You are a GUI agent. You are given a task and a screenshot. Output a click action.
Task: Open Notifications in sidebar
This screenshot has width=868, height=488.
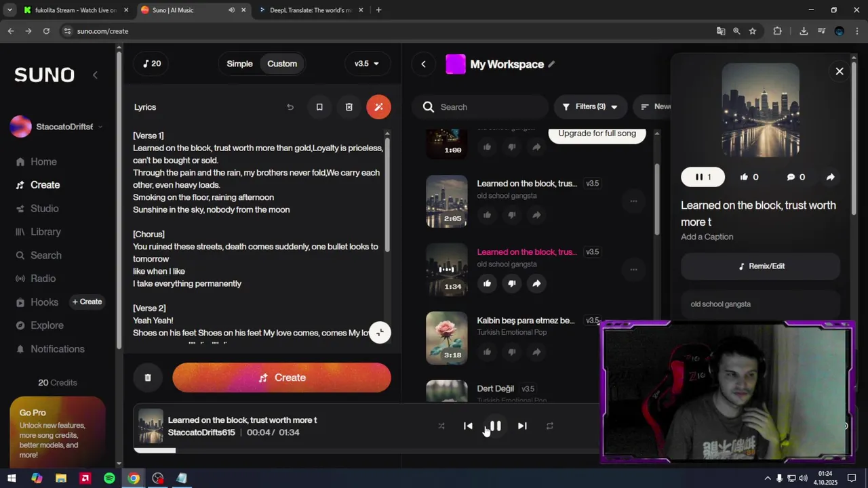click(x=50, y=349)
